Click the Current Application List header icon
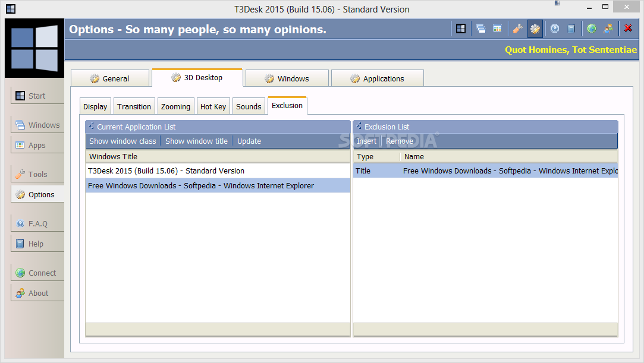The height and width of the screenshot is (363, 644). pos(91,127)
